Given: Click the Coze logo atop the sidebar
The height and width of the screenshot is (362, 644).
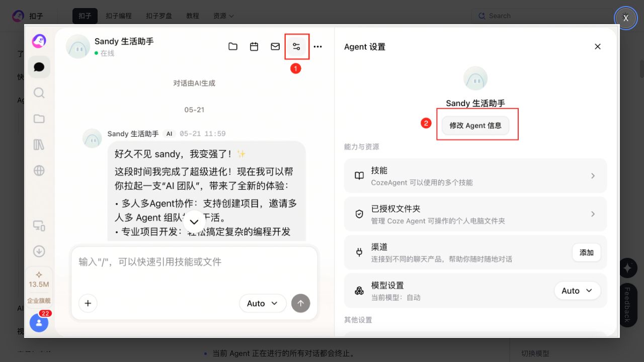Looking at the screenshot, I should click(x=39, y=41).
